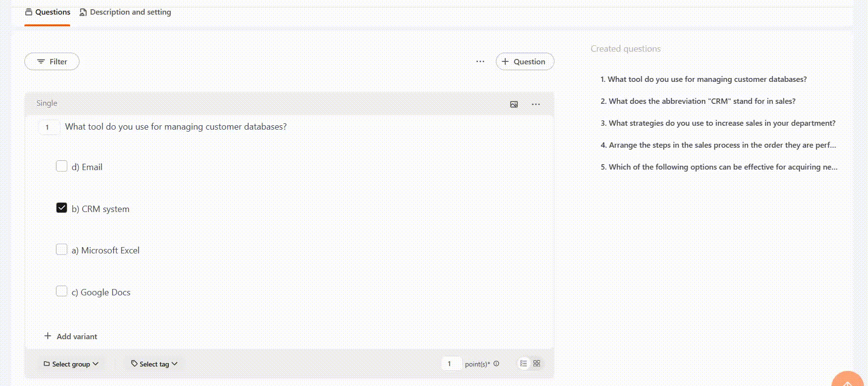Click the points input field

tap(451, 364)
